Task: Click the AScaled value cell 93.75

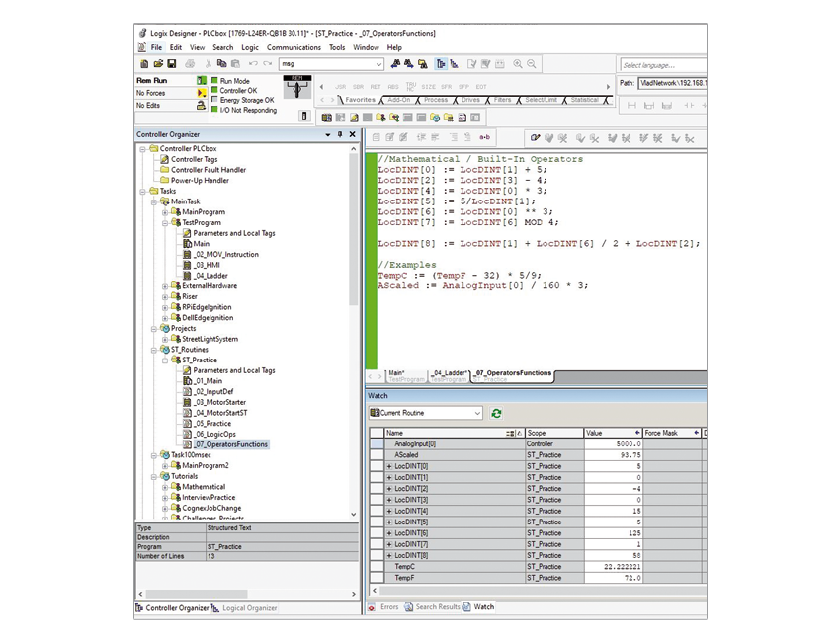Action: [613, 455]
